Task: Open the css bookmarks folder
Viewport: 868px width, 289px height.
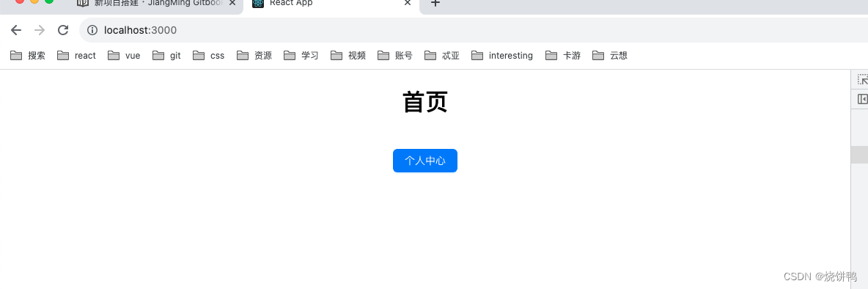Action: pos(209,55)
